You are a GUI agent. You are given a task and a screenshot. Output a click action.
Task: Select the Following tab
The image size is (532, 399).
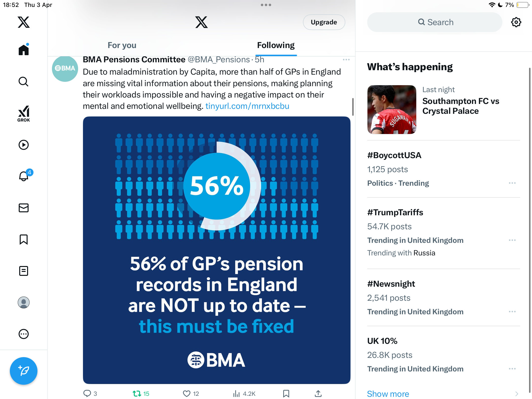click(x=276, y=45)
